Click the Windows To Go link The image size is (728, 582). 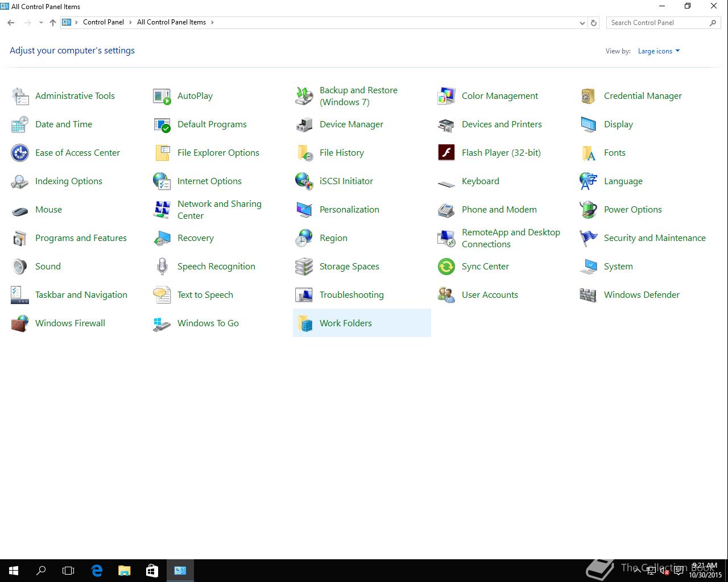208,323
